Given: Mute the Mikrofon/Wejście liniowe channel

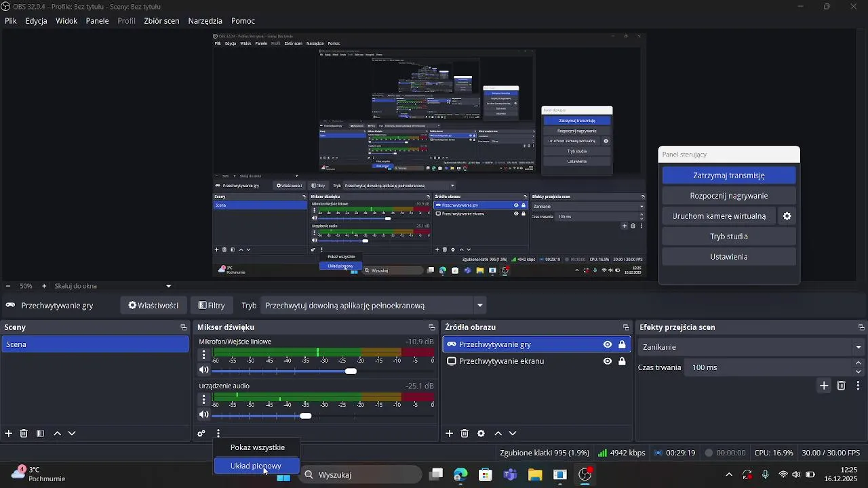Looking at the screenshot, I should coord(203,370).
